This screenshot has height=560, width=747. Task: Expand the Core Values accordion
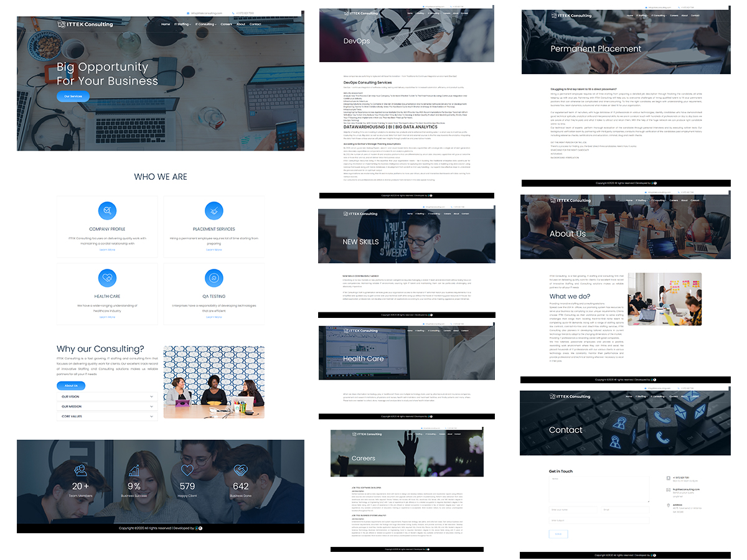tap(106, 416)
